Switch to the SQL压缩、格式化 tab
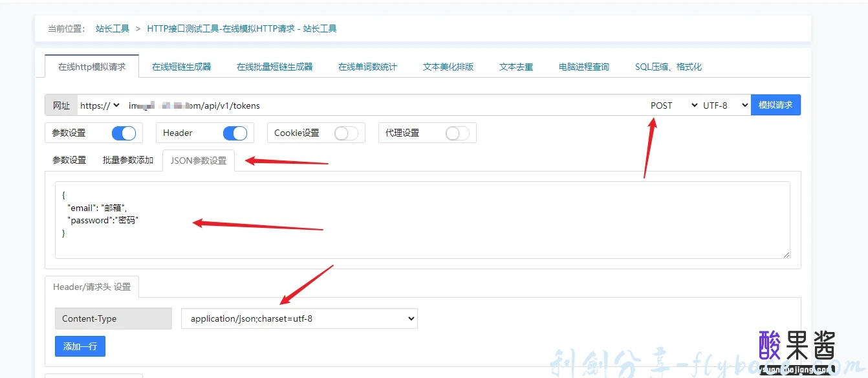Image resolution: width=868 pixels, height=378 pixels. coord(668,66)
